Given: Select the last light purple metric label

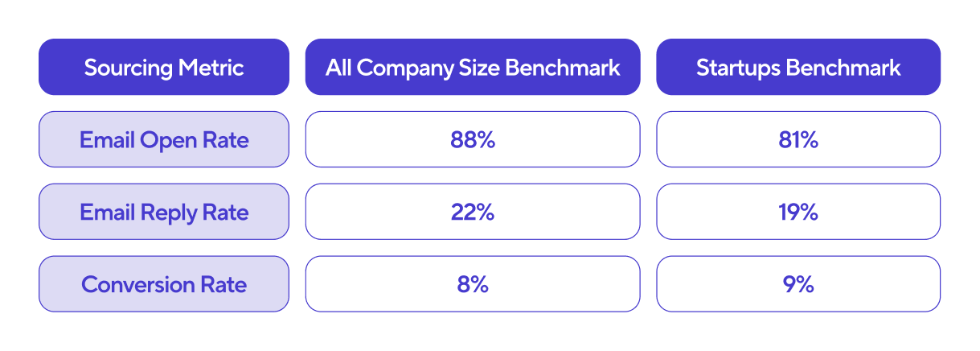Looking at the screenshot, I should tap(164, 284).
